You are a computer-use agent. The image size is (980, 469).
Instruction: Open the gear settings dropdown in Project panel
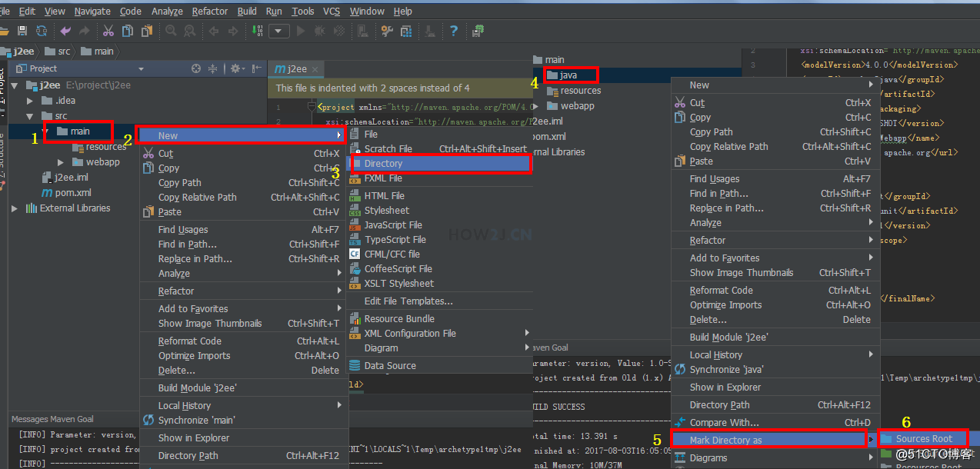[x=238, y=68]
